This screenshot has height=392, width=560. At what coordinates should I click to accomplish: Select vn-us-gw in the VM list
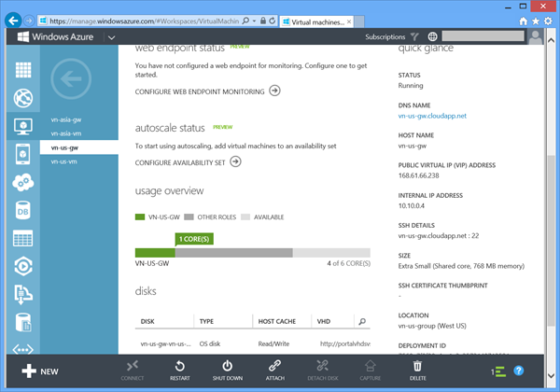[x=79, y=147]
